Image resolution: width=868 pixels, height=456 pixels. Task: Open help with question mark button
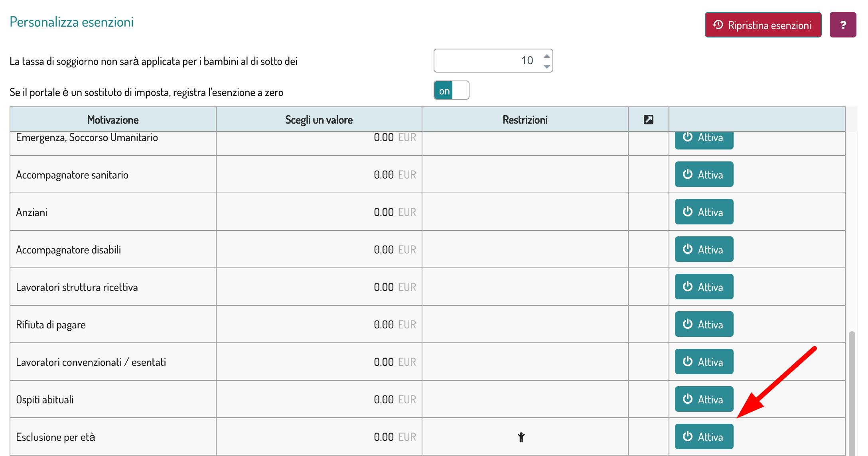842,25
